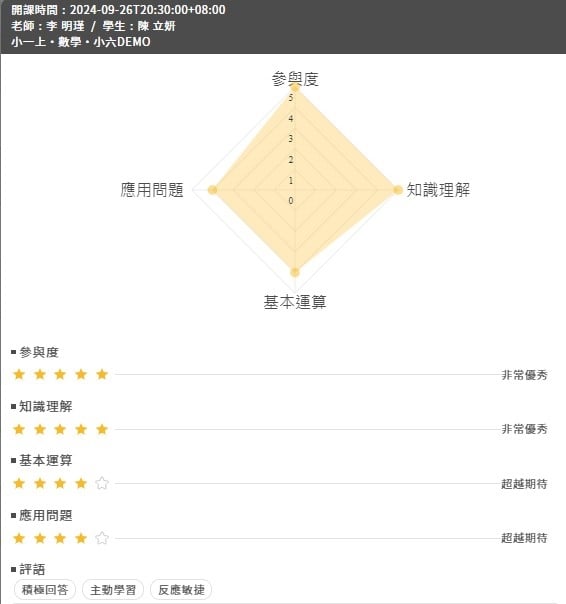Select the 反應敏捷 comment tag

pos(181,590)
